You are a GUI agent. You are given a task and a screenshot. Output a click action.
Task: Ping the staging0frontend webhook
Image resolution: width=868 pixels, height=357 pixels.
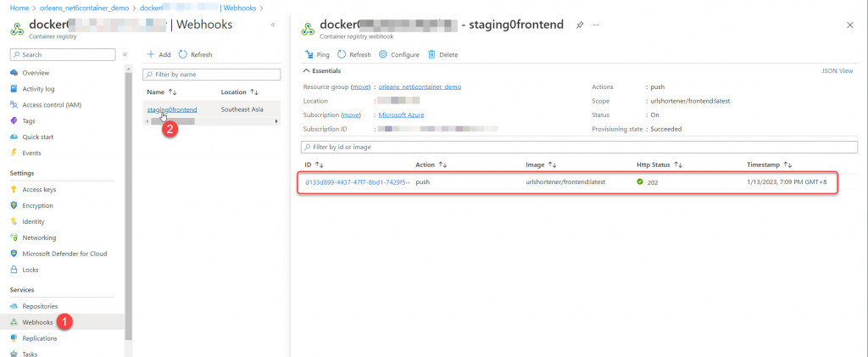[x=317, y=55]
